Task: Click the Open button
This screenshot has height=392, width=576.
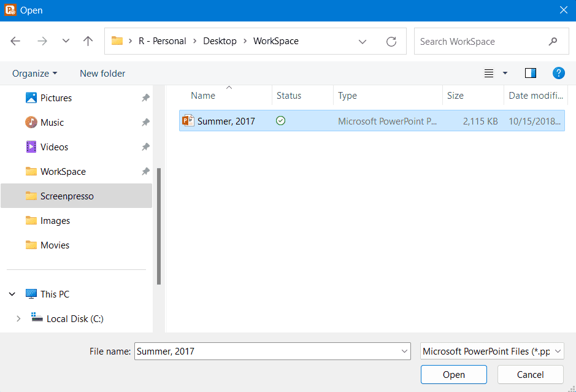Action: (454, 374)
